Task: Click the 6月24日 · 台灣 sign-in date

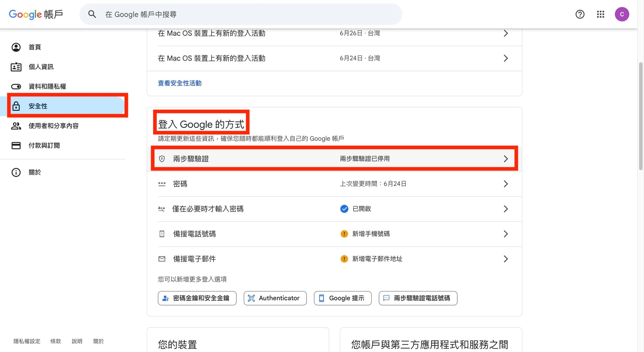Action: (360, 58)
